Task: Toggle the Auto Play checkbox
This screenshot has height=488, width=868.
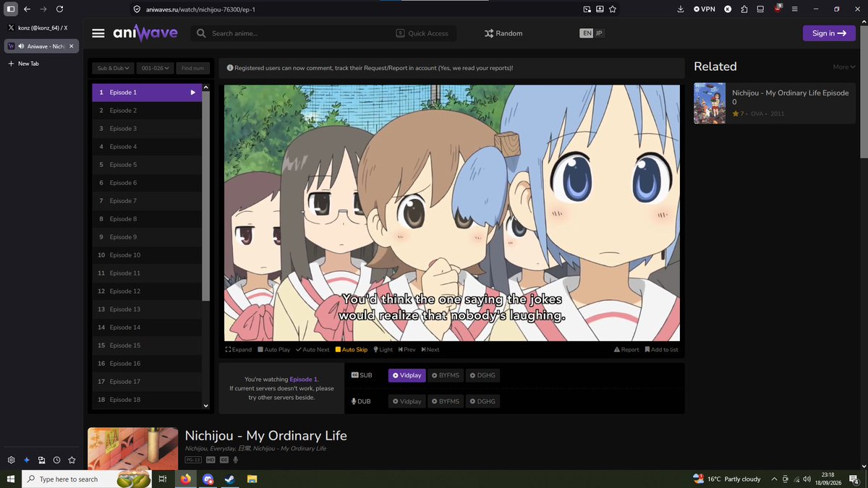Action: pyautogui.click(x=273, y=350)
